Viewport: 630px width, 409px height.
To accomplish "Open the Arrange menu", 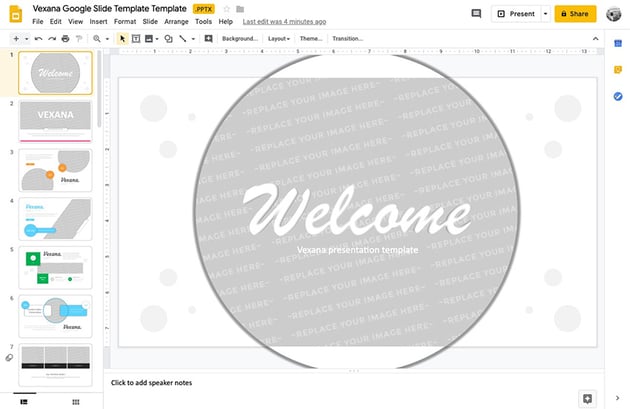I will 176,21.
